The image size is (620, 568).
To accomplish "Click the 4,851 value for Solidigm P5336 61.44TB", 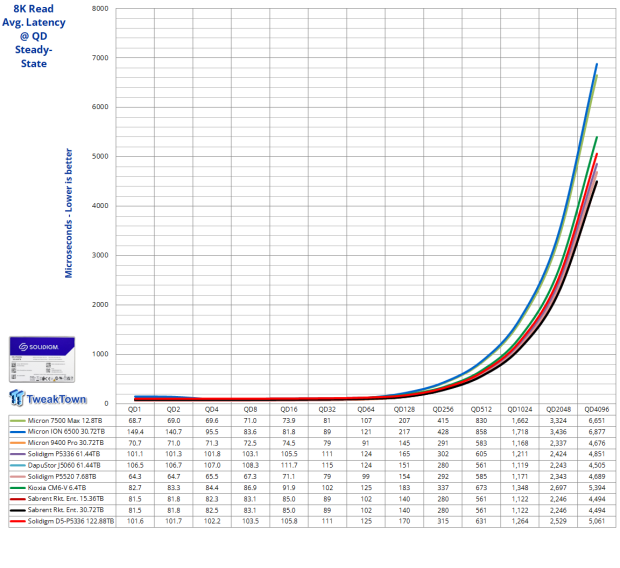I will coord(597,454).
